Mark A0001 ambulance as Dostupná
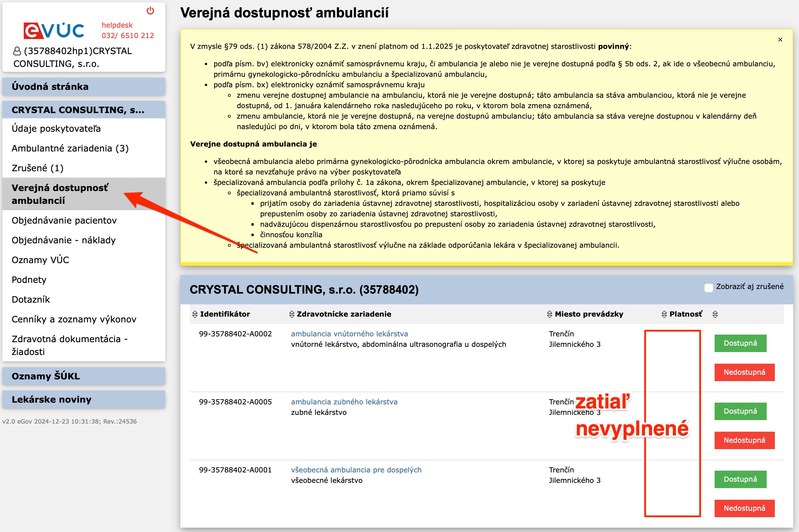Screen dimensions: 799x532 [740, 479]
